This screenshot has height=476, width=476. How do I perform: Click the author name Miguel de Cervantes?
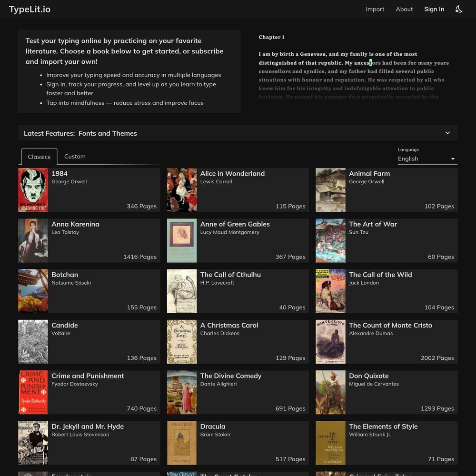(374, 384)
